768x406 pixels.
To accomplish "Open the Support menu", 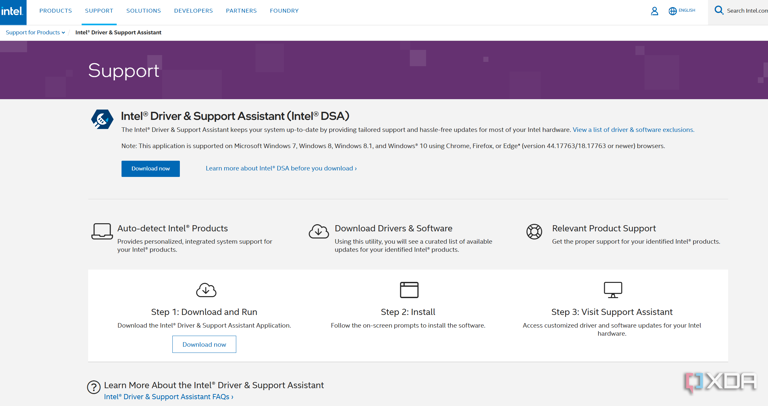I will coord(99,11).
